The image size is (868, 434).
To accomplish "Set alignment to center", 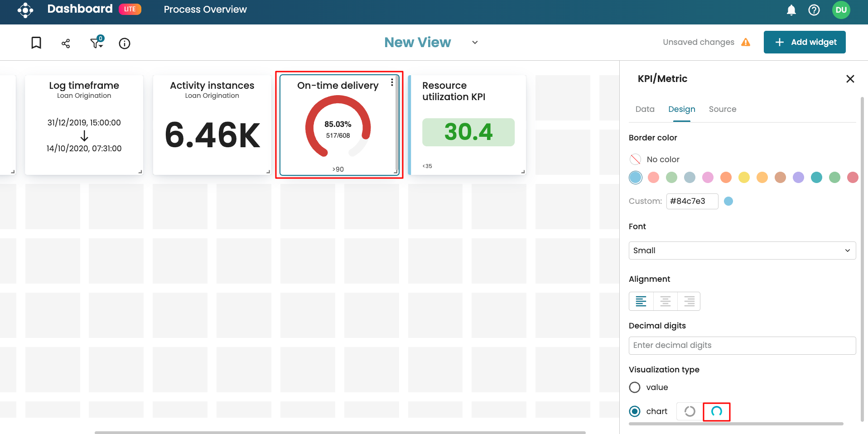I will click(x=665, y=301).
